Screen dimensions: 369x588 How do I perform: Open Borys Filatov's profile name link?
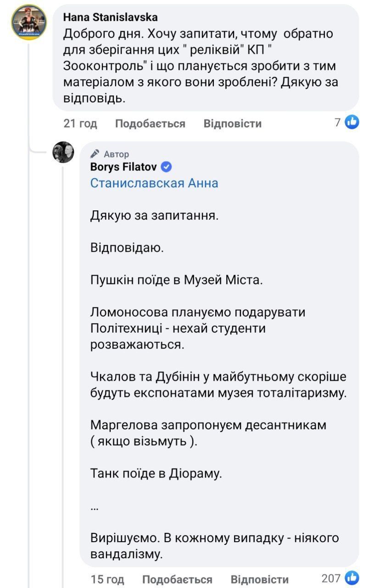pyautogui.click(x=123, y=167)
